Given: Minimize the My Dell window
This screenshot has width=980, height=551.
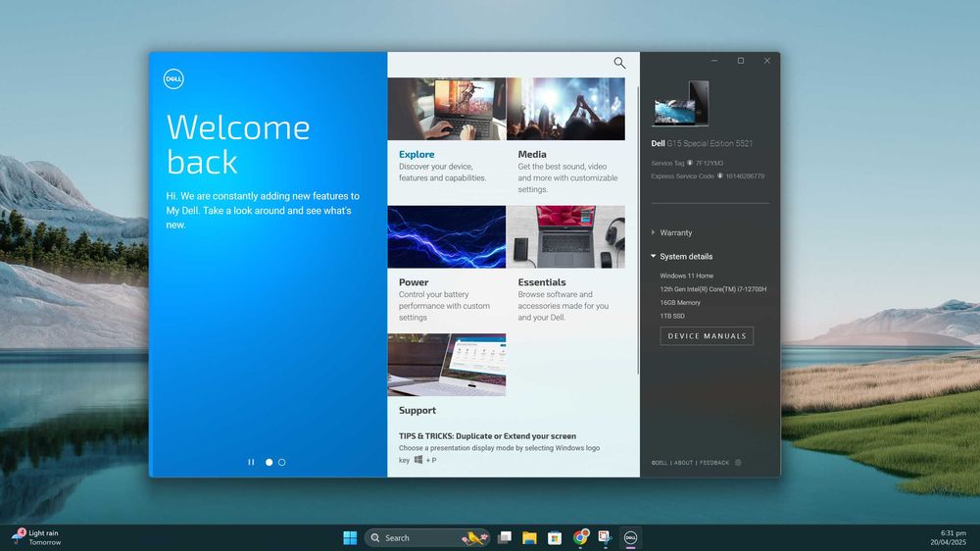Looking at the screenshot, I should click(x=714, y=61).
